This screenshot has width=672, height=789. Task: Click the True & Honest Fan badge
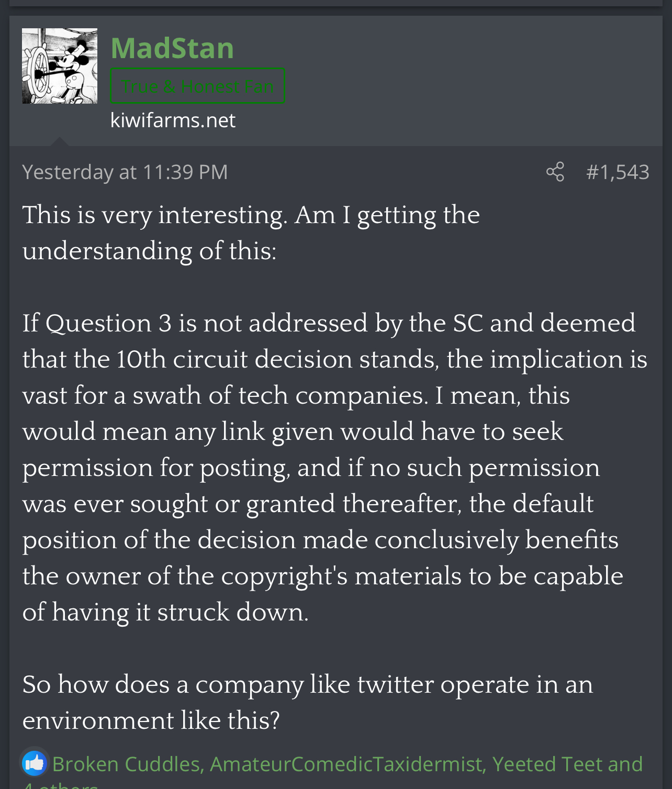click(x=197, y=86)
